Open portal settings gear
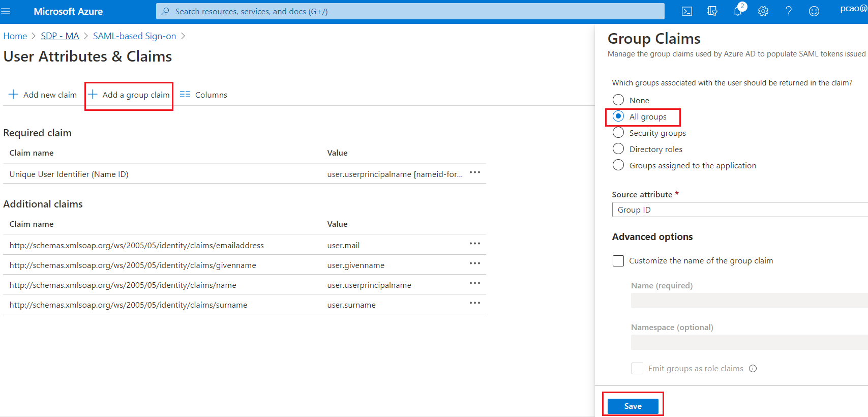The image size is (868, 417). [763, 11]
